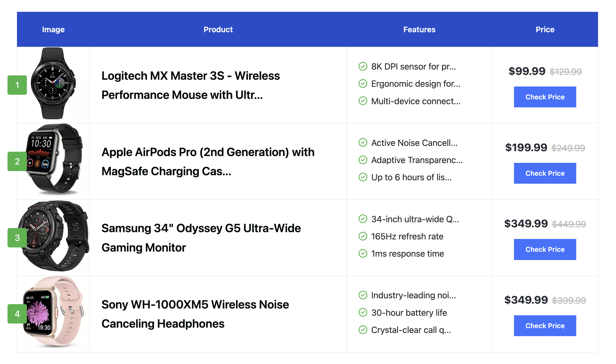Select the feature text 'Ergonomic design for...'
The height and width of the screenshot is (364, 616).
tap(416, 84)
